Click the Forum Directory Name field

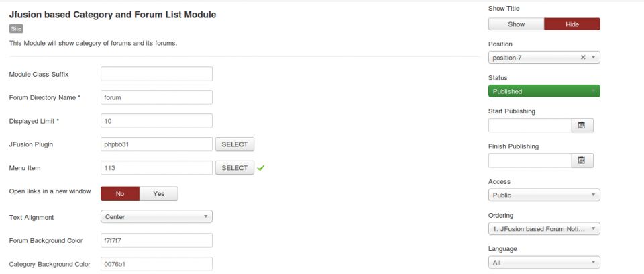tap(156, 97)
